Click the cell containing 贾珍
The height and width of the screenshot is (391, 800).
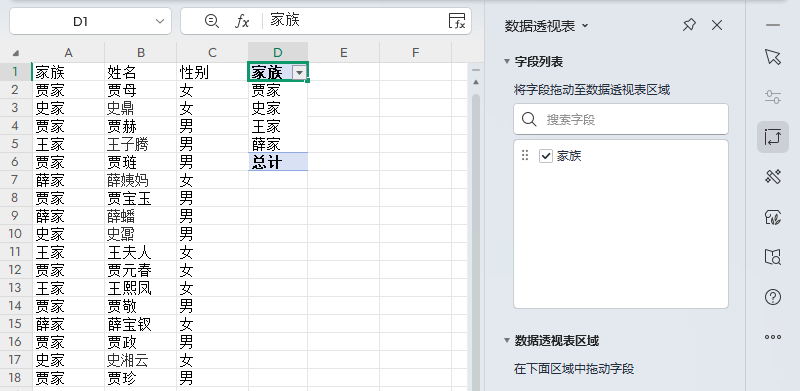pos(141,378)
